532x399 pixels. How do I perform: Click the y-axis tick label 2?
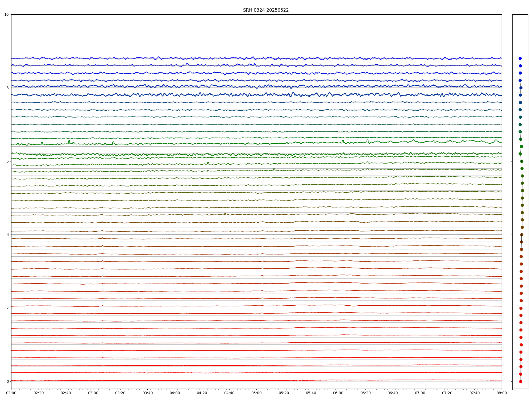[x=7, y=308]
